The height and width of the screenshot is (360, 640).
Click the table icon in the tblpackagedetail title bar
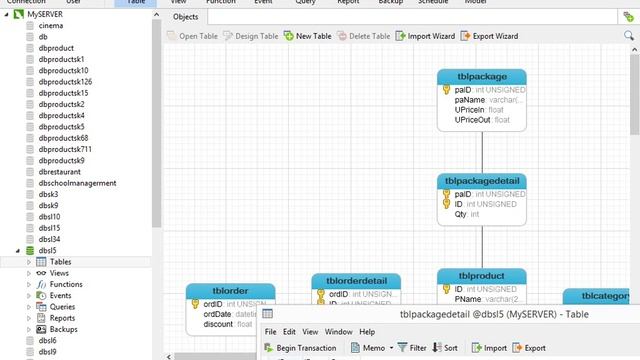click(267, 314)
